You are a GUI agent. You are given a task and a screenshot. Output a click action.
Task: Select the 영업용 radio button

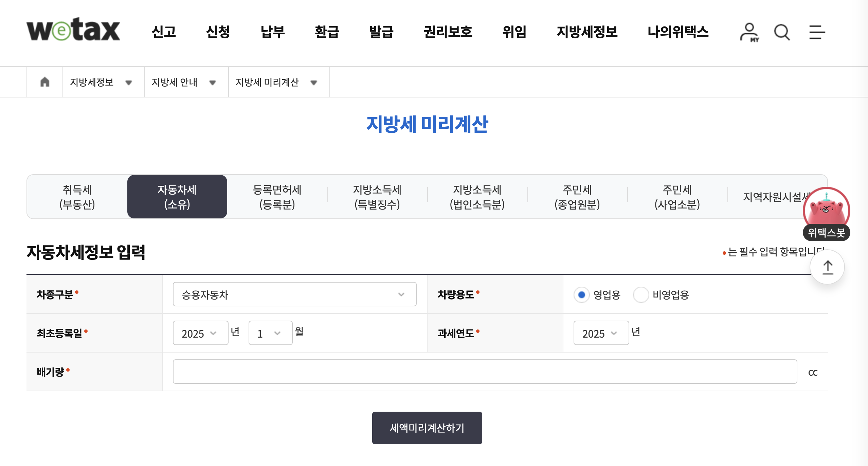(581, 294)
